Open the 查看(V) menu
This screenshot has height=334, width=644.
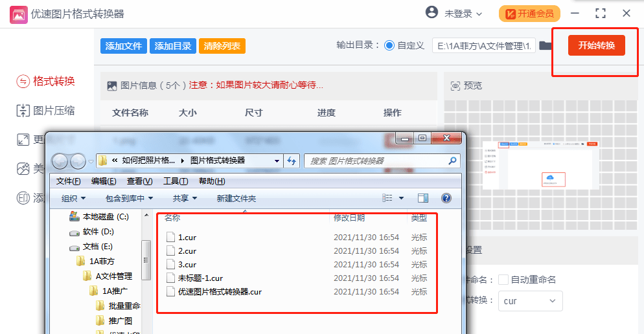pyautogui.click(x=140, y=181)
